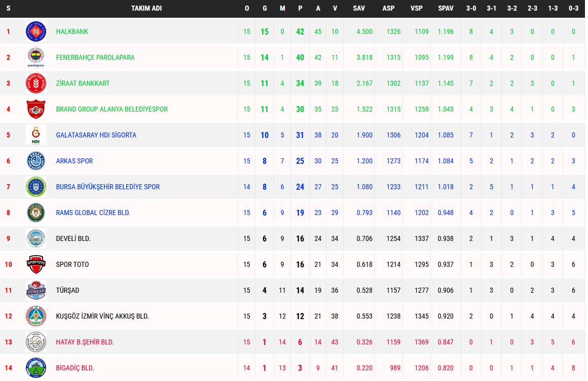The image size is (588, 381).
Task: Select the HATAY B.ŞEHİR BLD. team name
Action: 85,342
